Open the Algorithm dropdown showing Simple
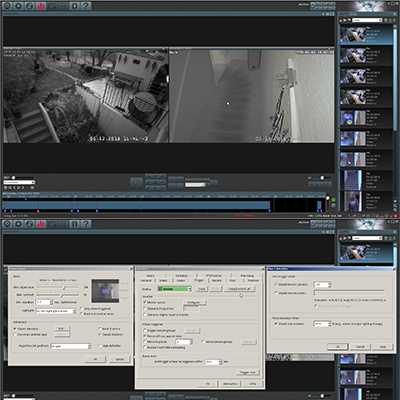This screenshot has height=400, width=400. (71, 346)
